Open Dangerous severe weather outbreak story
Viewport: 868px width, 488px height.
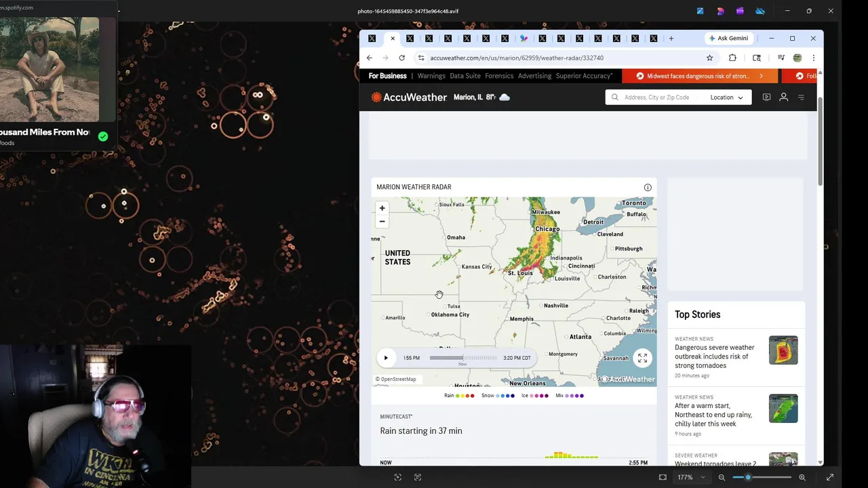714,357
